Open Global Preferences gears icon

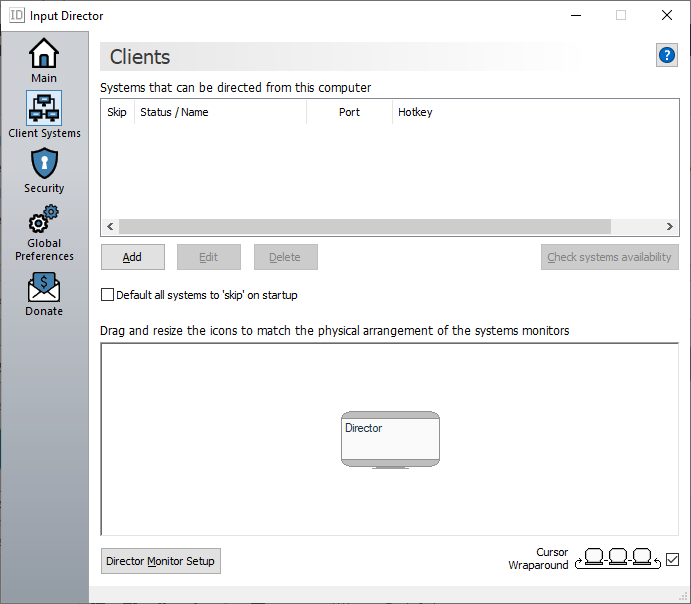(x=44, y=219)
